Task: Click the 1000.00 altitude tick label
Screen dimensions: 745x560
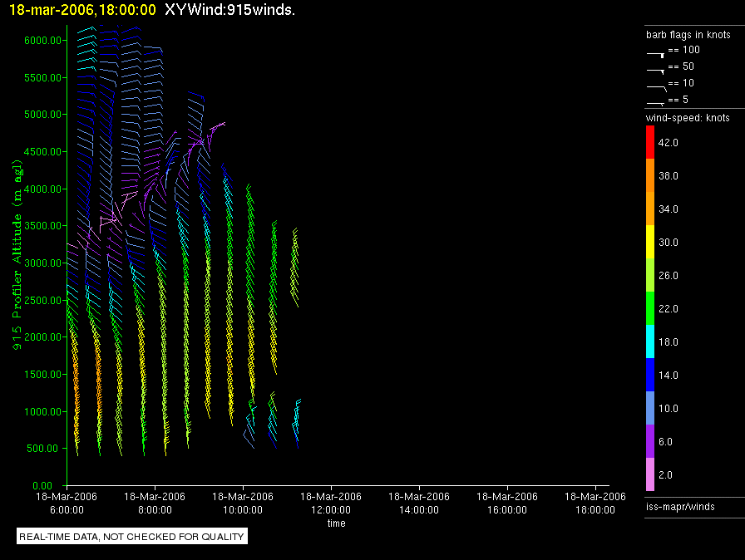Action: pyautogui.click(x=42, y=412)
